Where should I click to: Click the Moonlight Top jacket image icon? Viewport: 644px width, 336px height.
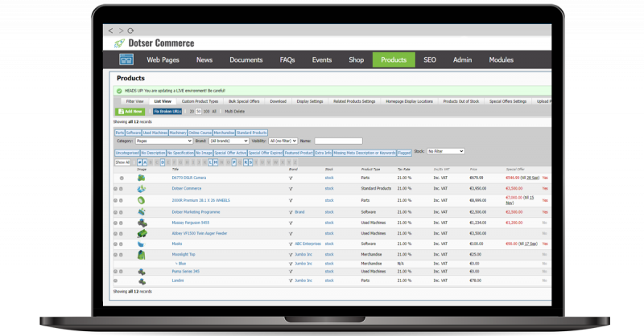click(x=142, y=255)
